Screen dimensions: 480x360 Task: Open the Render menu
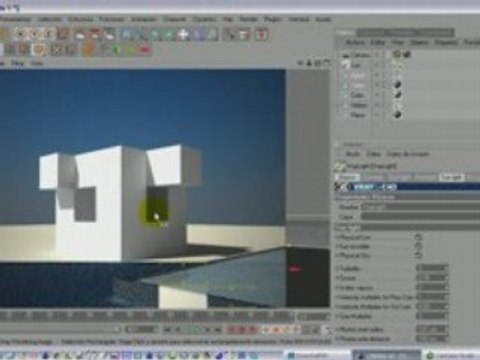[249, 19]
